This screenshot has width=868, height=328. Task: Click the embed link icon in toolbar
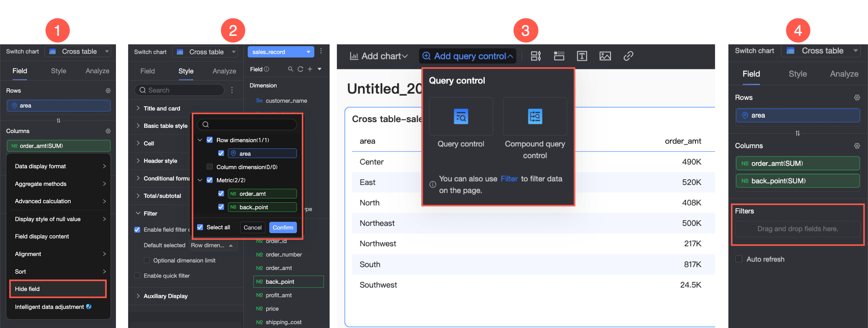point(628,56)
